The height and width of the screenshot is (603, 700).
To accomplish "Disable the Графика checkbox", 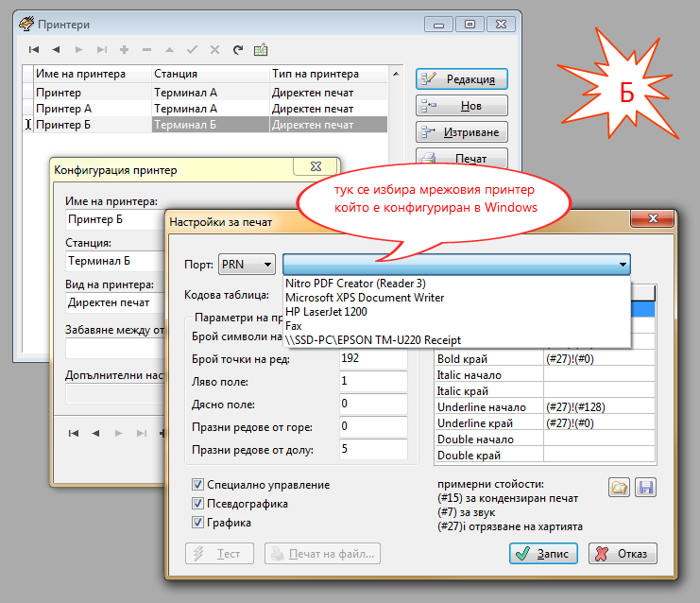I will (197, 522).
